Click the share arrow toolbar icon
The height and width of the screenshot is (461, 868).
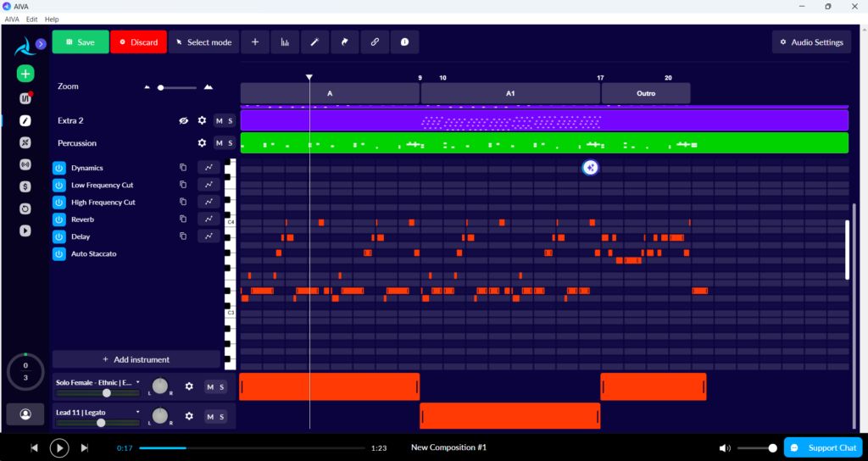pos(345,42)
